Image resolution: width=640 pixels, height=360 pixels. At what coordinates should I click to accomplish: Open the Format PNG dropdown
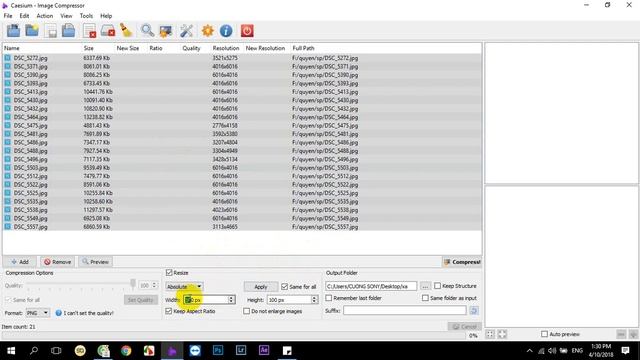(x=38, y=313)
